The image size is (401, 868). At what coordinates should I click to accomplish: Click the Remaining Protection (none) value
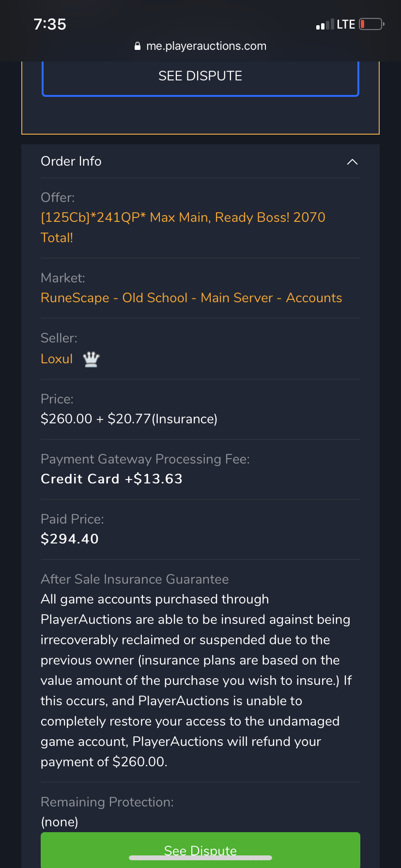(x=60, y=822)
